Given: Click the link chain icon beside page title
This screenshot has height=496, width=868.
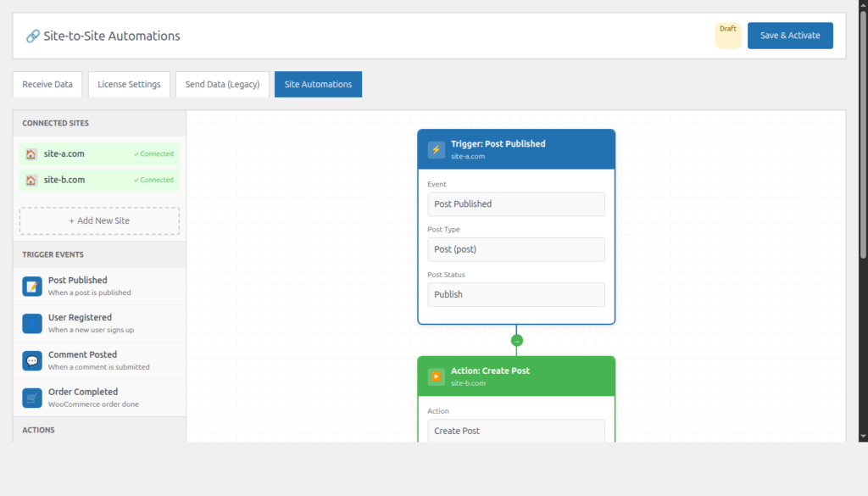Looking at the screenshot, I should pos(33,36).
